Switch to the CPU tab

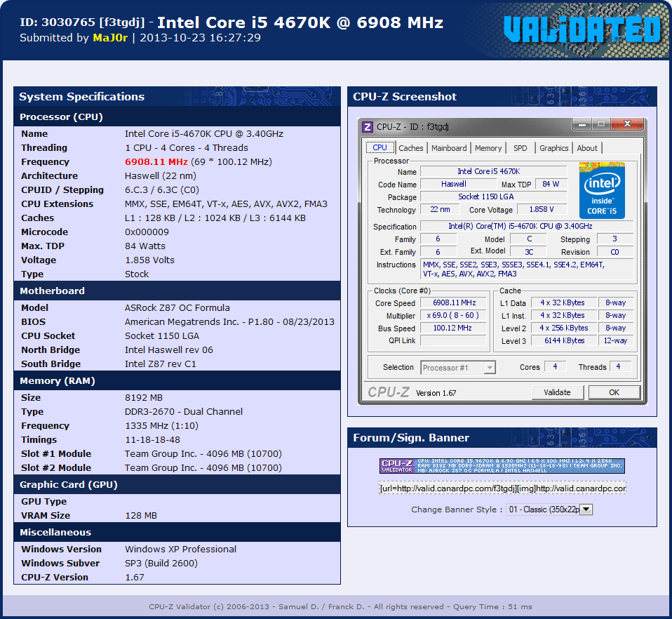379,147
